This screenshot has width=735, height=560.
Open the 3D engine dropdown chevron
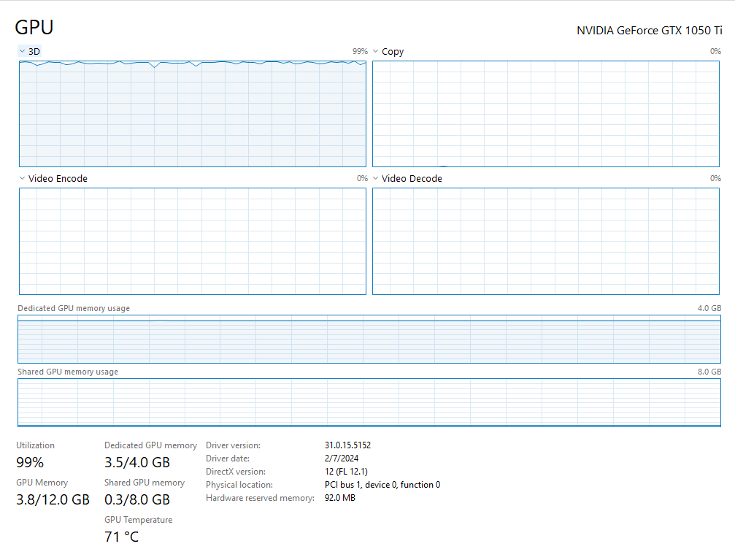(x=22, y=51)
